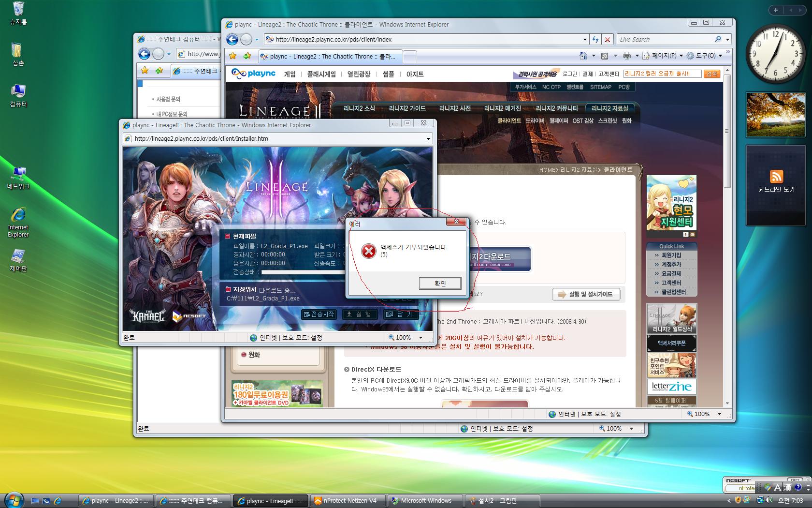Click the 실행 및 설치가이드 button
The width and height of the screenshot is (812, 508).
(586, 294)
